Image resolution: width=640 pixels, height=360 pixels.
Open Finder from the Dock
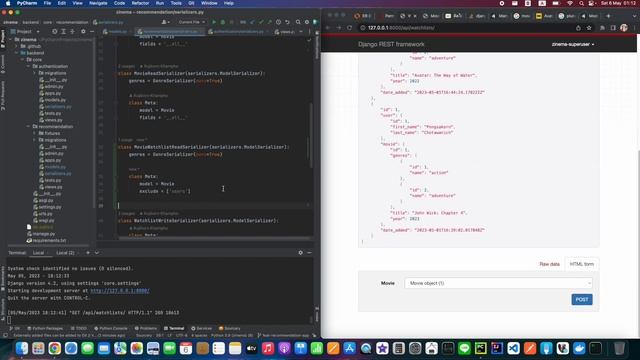pyautogui.click(x=22, y=348)
